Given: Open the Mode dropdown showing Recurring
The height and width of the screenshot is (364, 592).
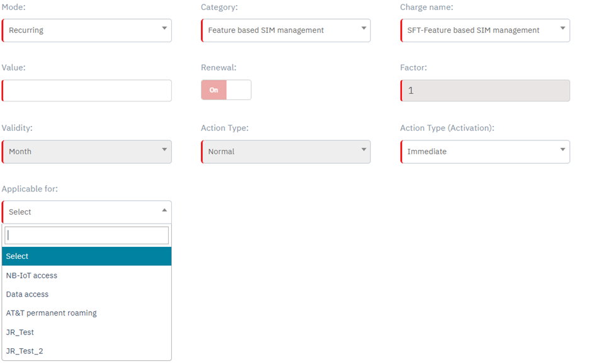Looking at the screenshot, I should [86, 30].
